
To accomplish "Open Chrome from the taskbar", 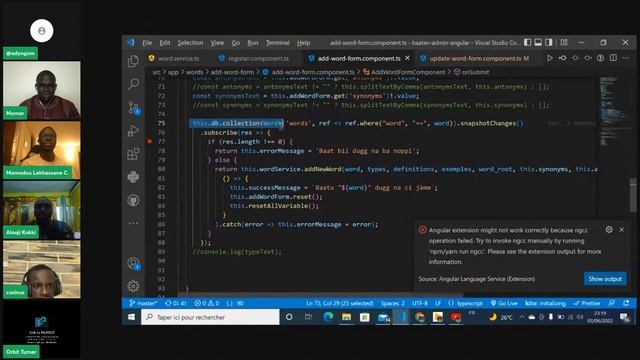I will [420, 317].
